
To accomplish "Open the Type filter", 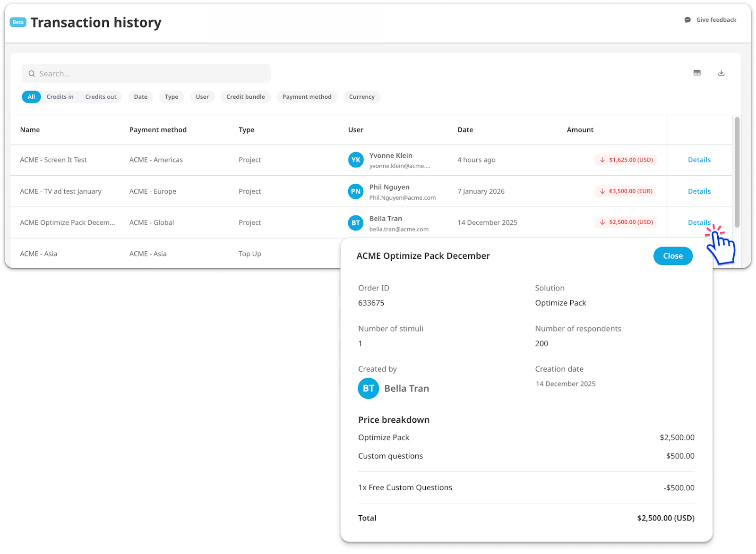I will point(172,97).
